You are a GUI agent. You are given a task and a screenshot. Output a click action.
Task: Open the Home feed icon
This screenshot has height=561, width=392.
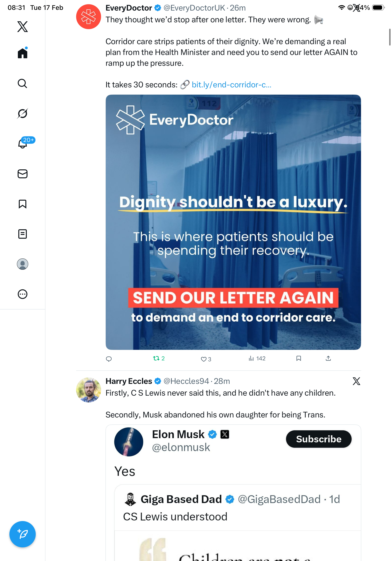pos(23,53)
